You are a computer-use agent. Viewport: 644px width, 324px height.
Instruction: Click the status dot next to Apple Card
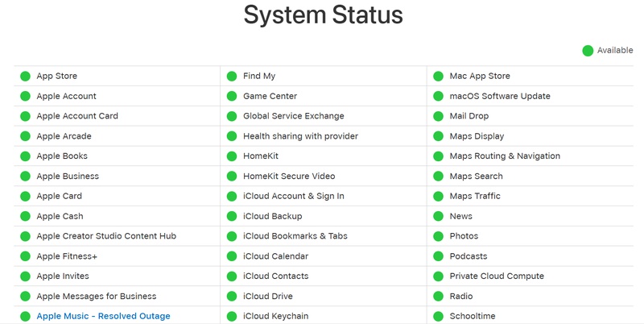pos(26,196)
